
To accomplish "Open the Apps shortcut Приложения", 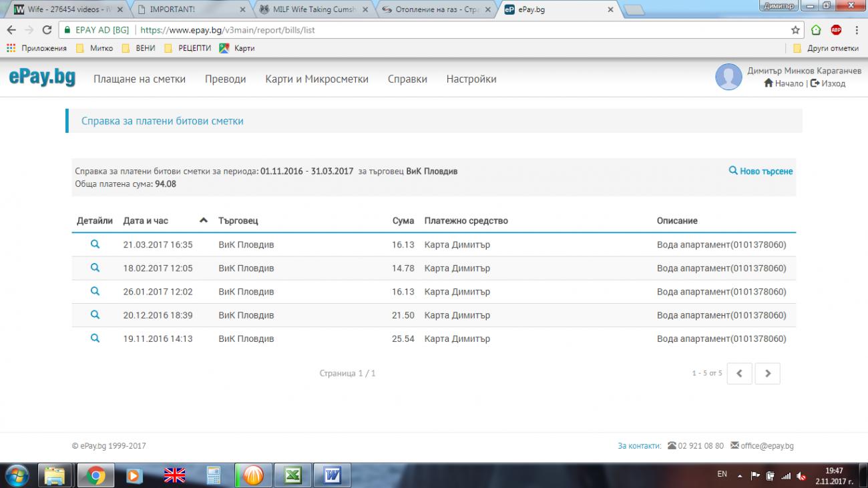I will coord(37,48).
